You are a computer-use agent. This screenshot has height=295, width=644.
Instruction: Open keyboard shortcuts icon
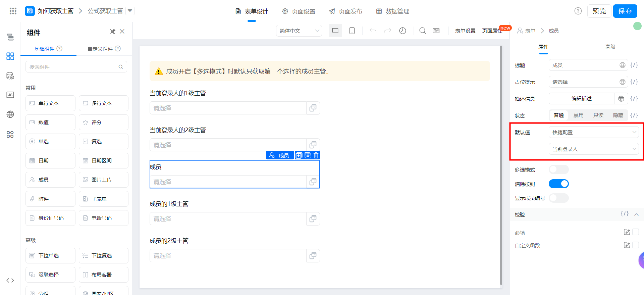click(436, 31)
